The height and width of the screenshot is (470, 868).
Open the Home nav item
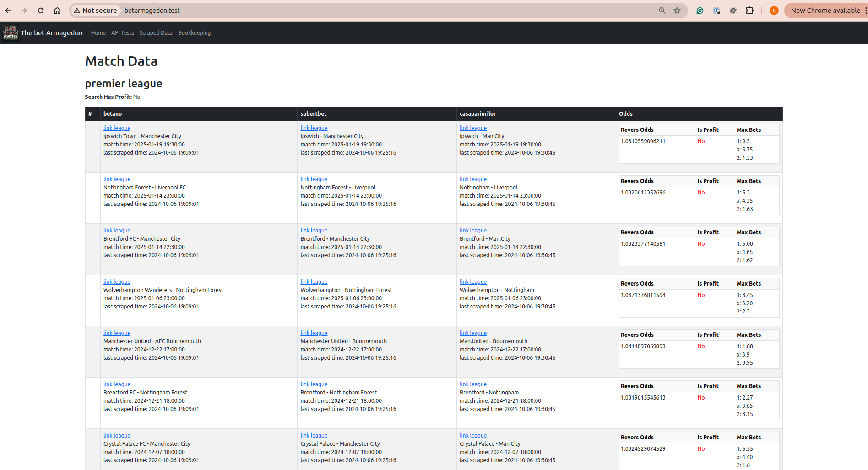(x=98, y=33)
